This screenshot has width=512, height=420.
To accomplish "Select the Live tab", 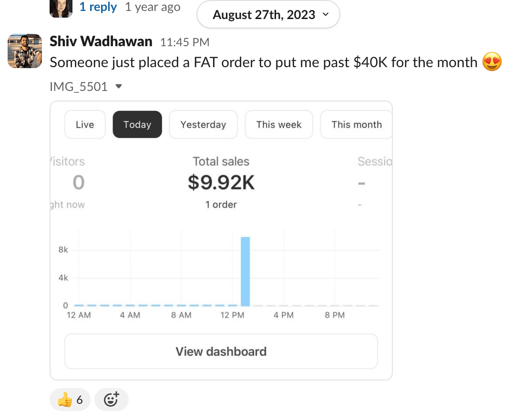I will [85, 125].
